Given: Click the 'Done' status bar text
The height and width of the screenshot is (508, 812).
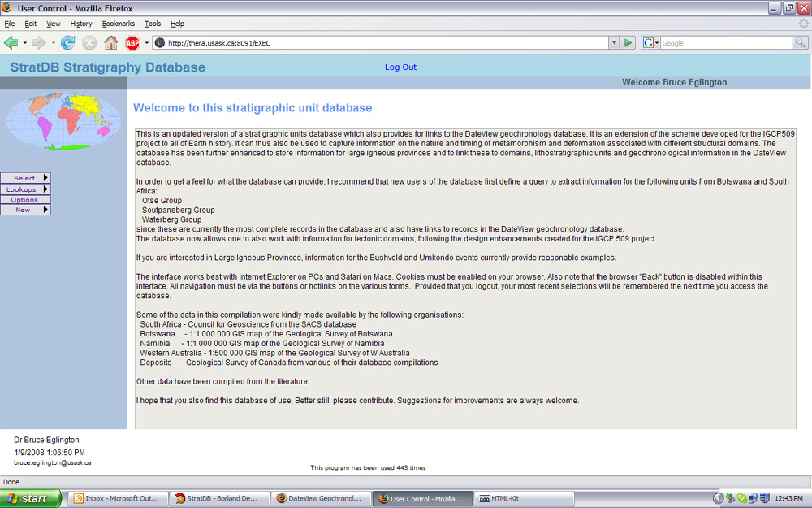Looking at the screenshot, I should coord(11,482).
